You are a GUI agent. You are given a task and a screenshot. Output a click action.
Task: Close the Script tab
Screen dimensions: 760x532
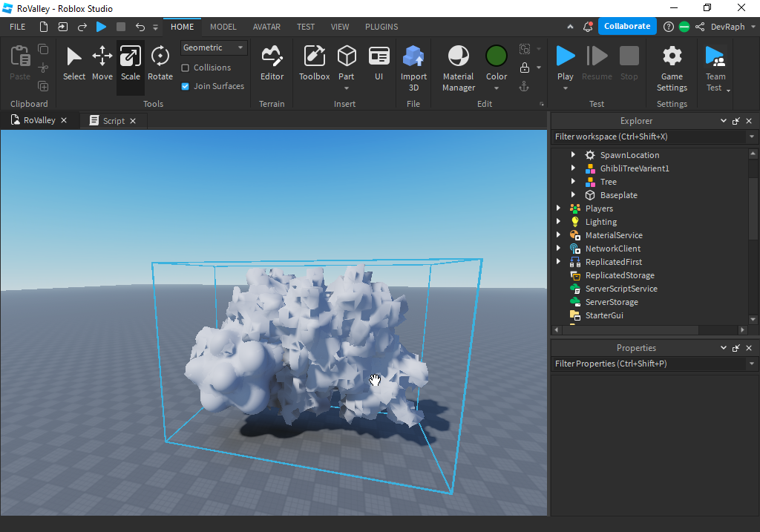(x=133, y=121)
